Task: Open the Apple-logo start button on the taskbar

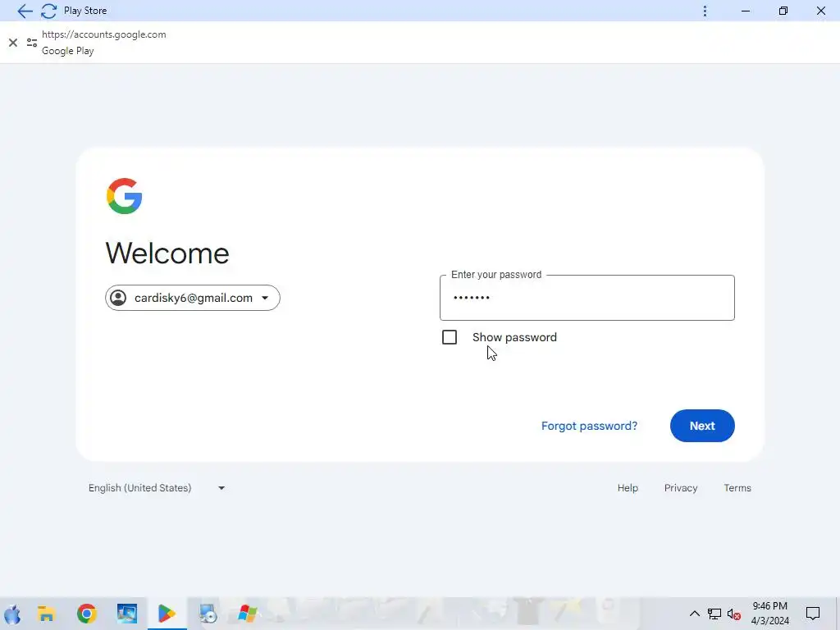Action: (12, 614)
